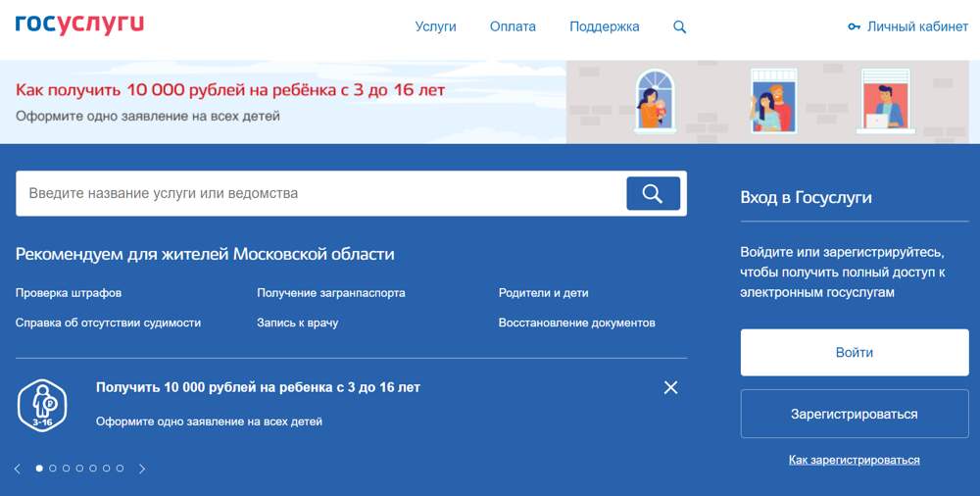Image resolution: width=980 pixels, height=496 pixels.
Task: Open the Как зарегистрироваться link
Action: (854, 460)
